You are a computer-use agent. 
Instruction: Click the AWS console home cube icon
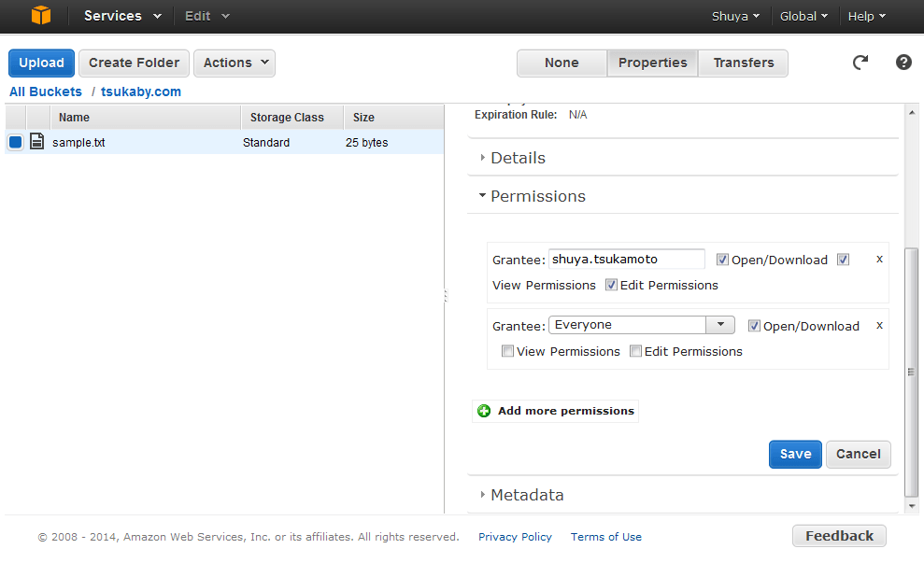[41, 16]
